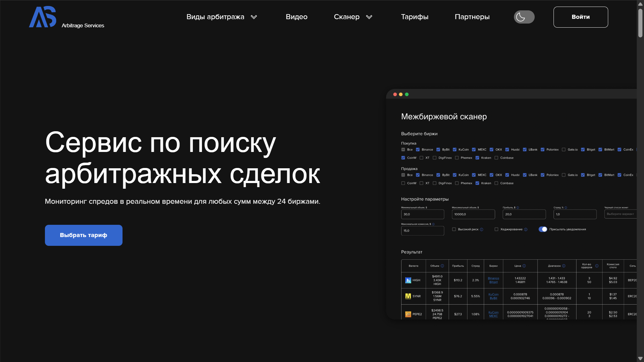Click the $27.3 profit cell

(458, 314)
